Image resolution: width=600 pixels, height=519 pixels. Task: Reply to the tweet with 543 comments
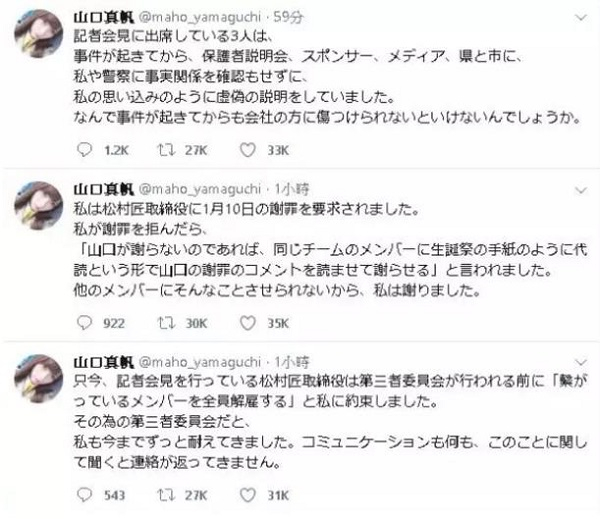point(85,495)
